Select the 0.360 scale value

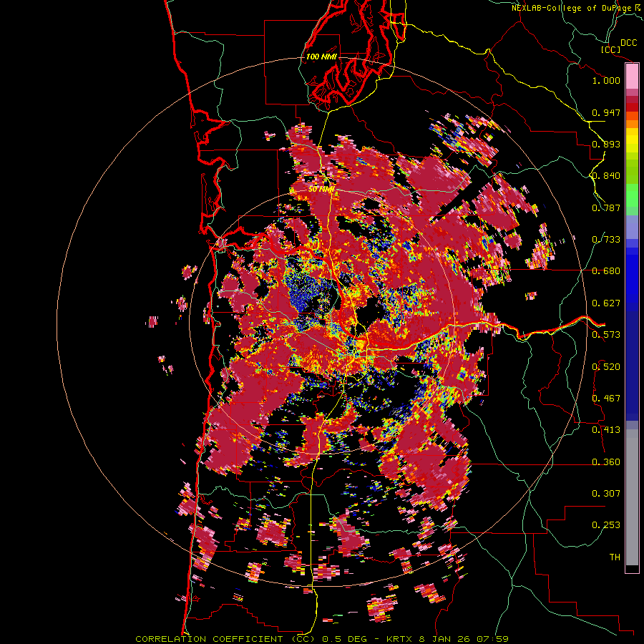coord(606,462)
